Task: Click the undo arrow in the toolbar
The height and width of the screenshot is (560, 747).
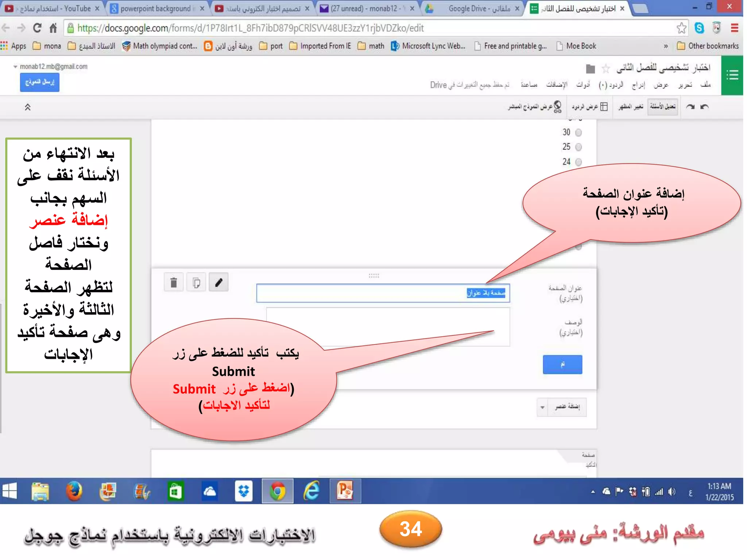Action: point(704,106)
